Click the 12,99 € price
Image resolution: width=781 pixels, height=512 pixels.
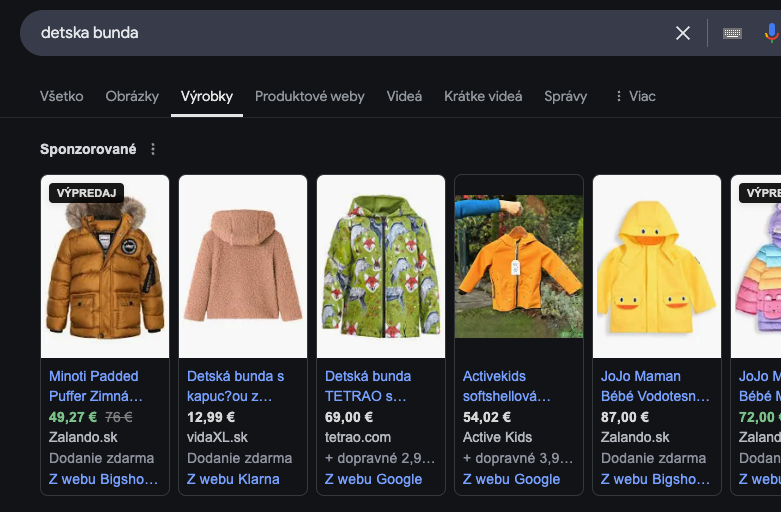tap(211, 417)
